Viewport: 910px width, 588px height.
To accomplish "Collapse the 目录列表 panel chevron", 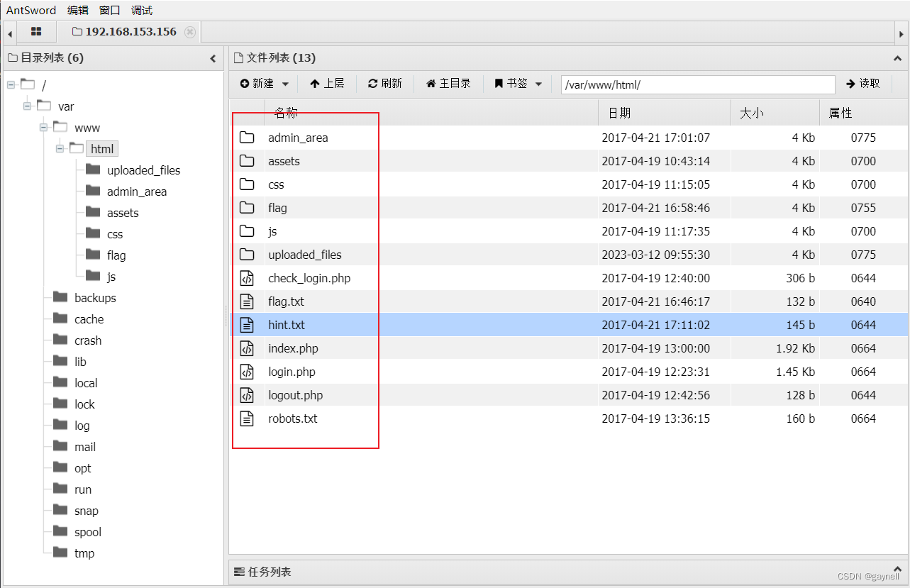I will pos(213,58).
